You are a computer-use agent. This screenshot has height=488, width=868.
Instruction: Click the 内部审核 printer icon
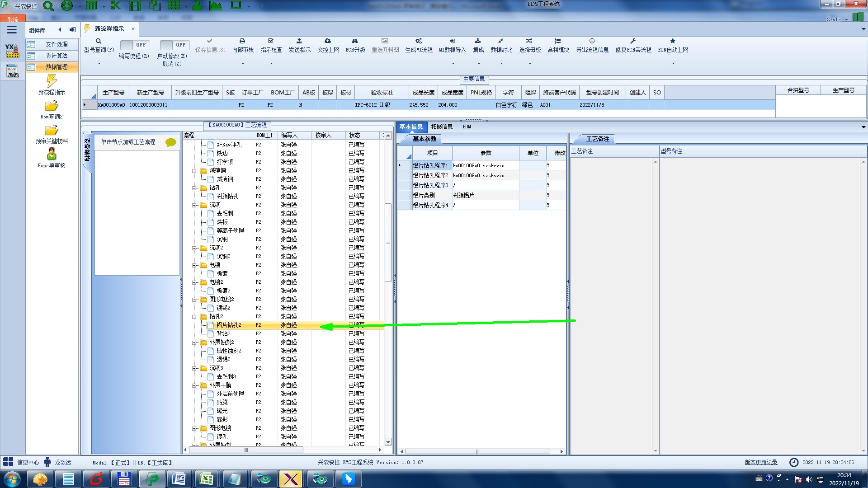242,41
